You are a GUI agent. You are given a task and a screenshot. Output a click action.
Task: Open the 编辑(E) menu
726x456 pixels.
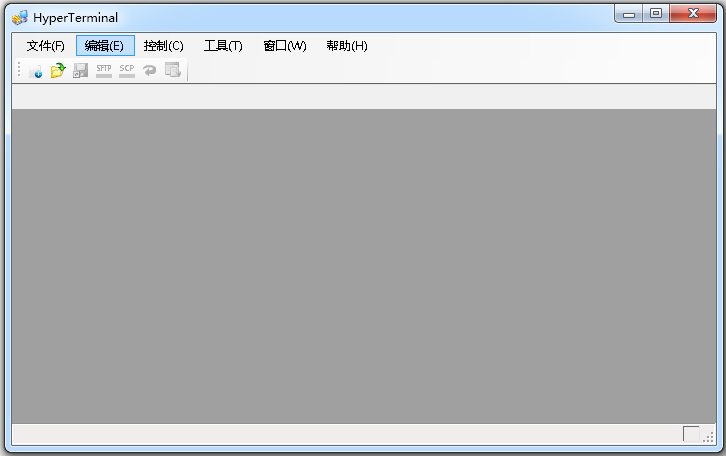point(105,46)
